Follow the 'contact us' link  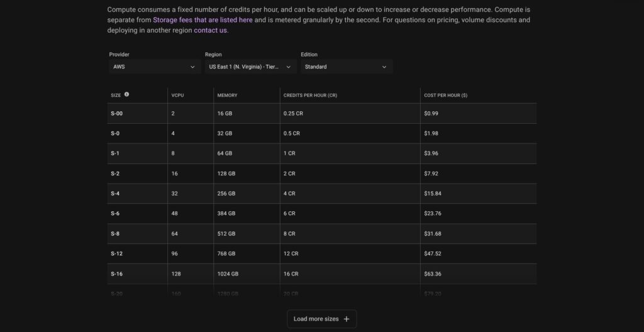[x=210, y=30]
